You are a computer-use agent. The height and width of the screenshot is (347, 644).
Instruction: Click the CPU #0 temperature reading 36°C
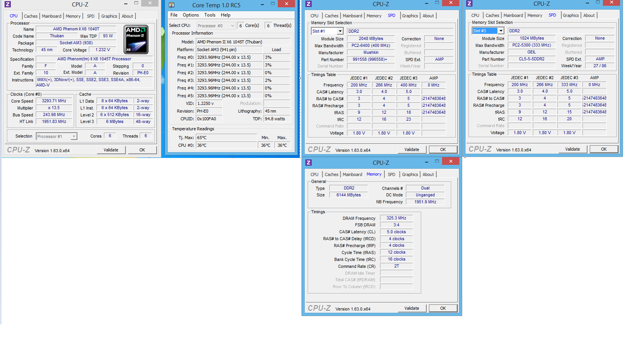pos(226,145)
